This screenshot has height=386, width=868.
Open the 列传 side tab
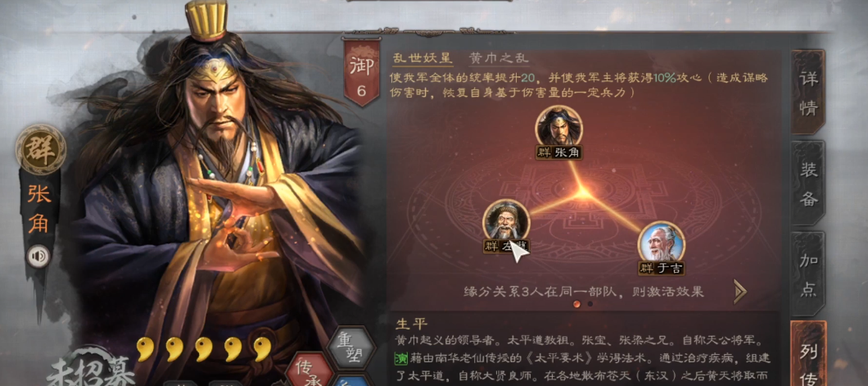pyautogui.click(x=807, y=354)
